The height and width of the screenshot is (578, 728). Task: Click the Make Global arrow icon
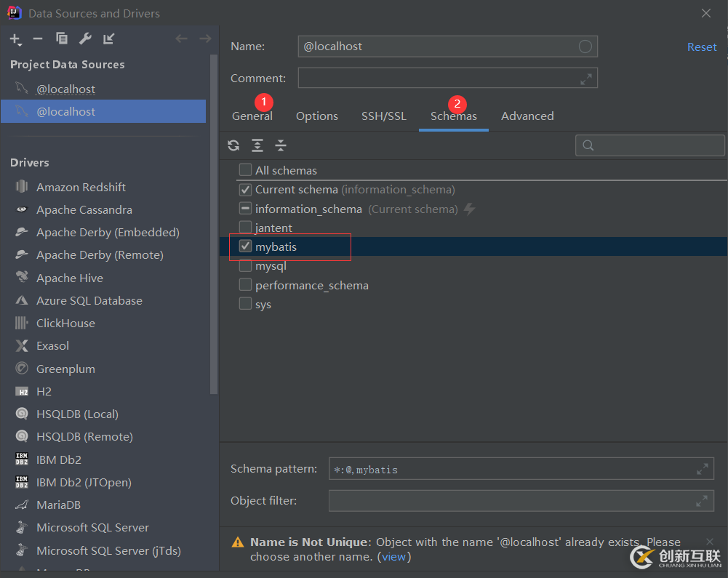point(108,39)
